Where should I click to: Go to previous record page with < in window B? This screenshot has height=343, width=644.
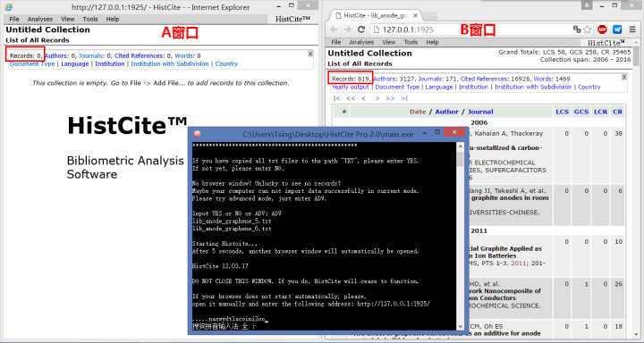pos(363,98)
